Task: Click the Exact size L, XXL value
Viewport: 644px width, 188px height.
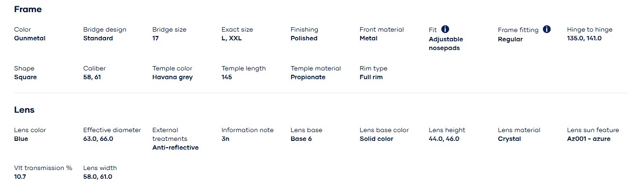Action: point(231,38)
